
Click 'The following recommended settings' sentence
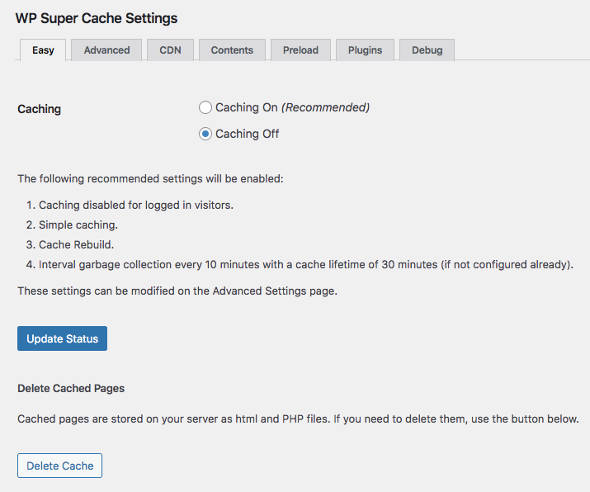pyautogui.click(x=151, y=179)
